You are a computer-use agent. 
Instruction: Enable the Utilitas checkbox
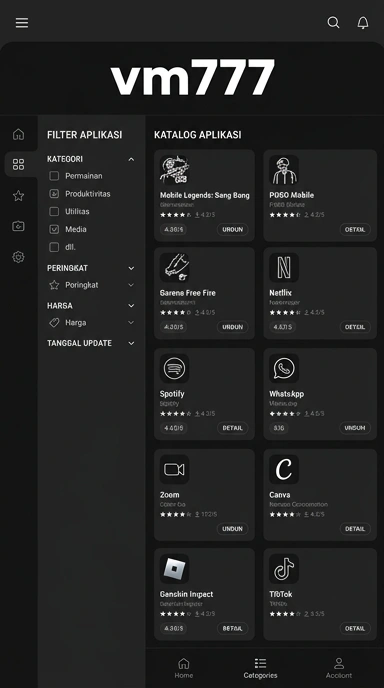coord(54,211)
